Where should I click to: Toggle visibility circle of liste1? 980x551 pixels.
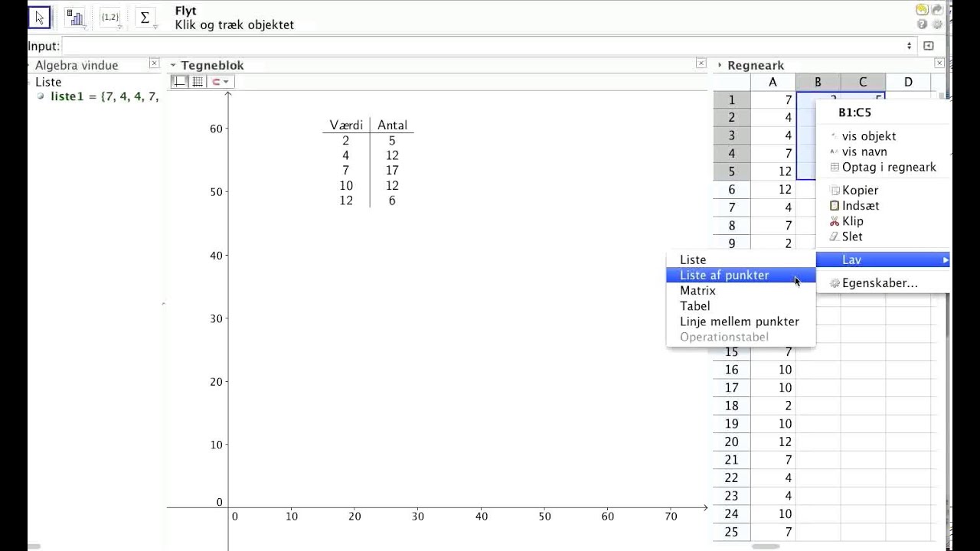click(41, 96)
